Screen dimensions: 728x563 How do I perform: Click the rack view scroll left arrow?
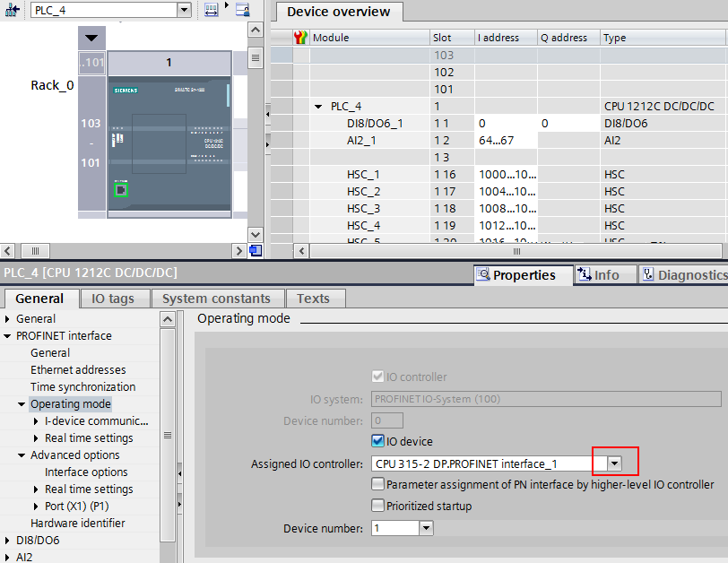7,251
